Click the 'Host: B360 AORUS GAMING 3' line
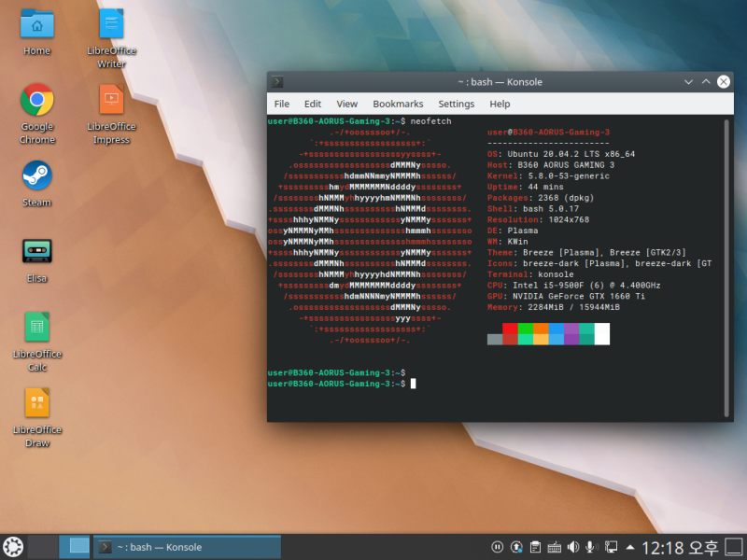This screenshot has height=560, width=747. pyautogui.click(x=551, y=165)
